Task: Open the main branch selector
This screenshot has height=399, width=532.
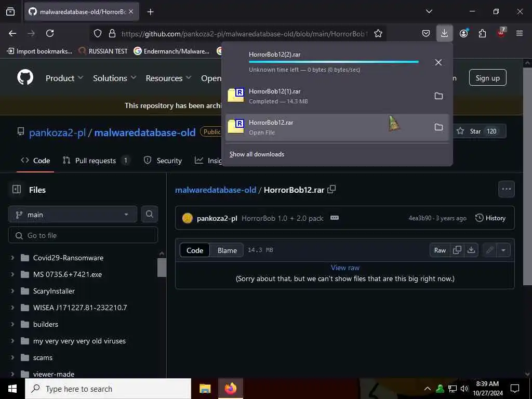Action: [73, 215]
